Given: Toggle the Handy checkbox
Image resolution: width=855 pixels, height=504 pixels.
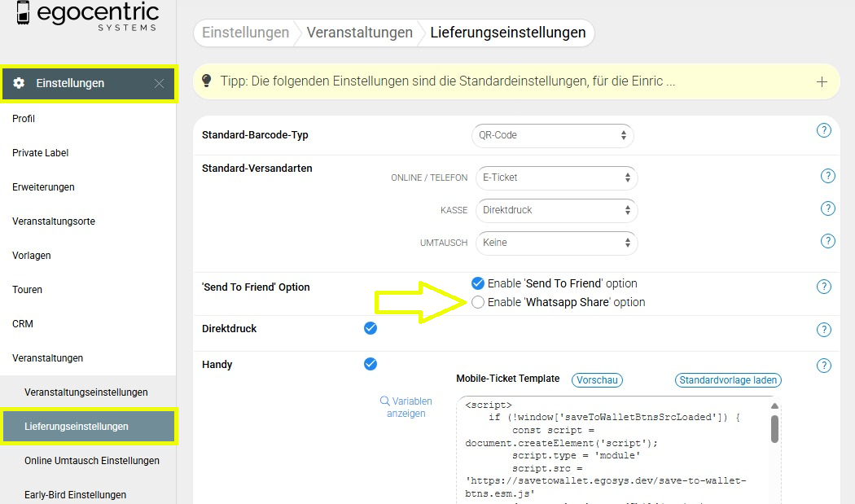Looking at the screenshot, I should pyautogui.click(x=370, y=364).
